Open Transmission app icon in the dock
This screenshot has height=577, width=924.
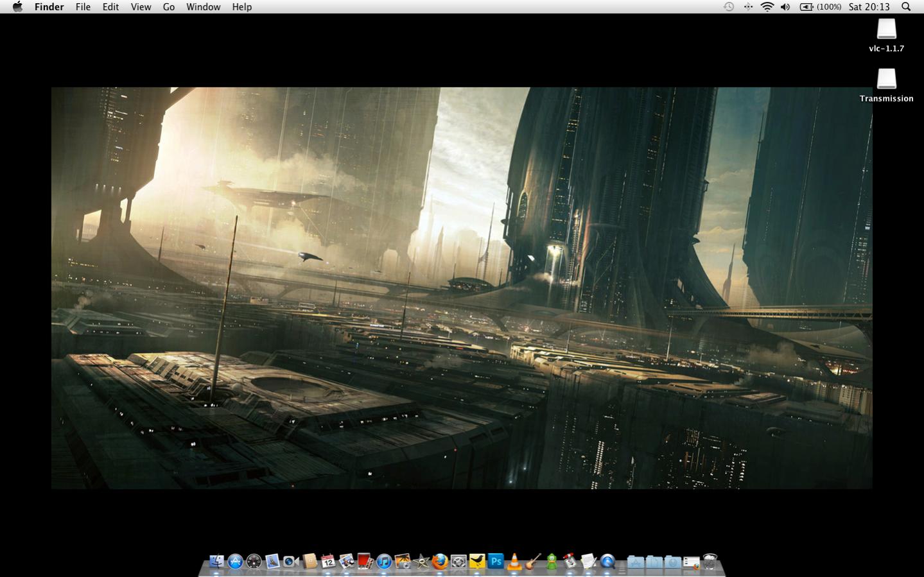(570, 562)
